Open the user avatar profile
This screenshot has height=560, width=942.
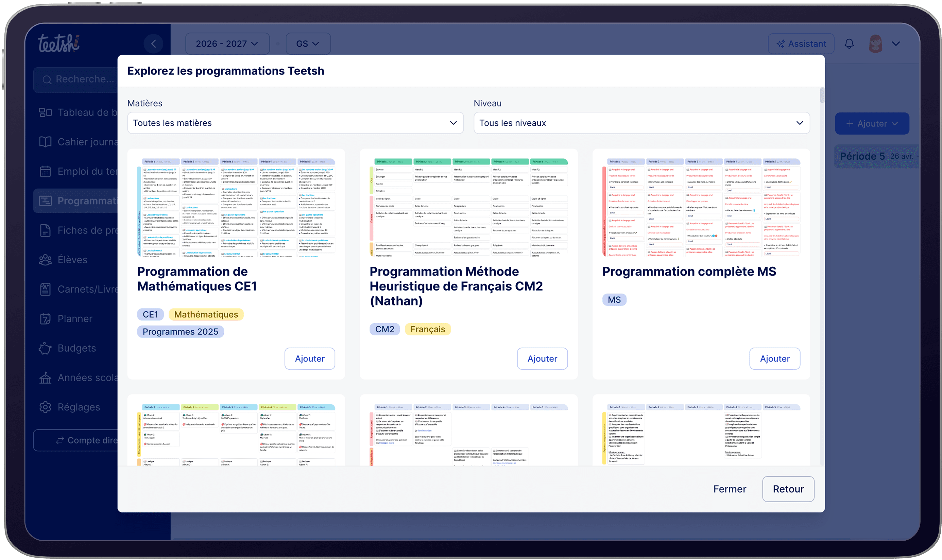point(876,44)
